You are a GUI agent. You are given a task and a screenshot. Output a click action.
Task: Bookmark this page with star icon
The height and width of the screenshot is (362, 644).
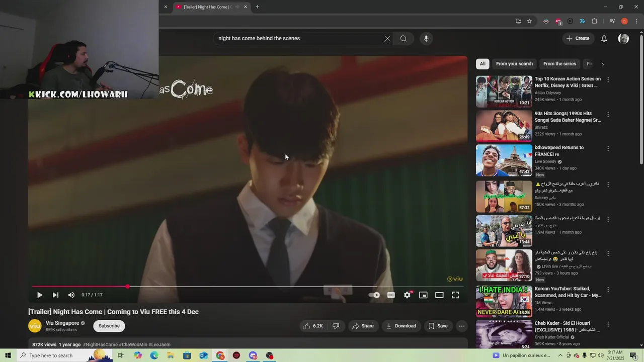[x=529, y=21]
